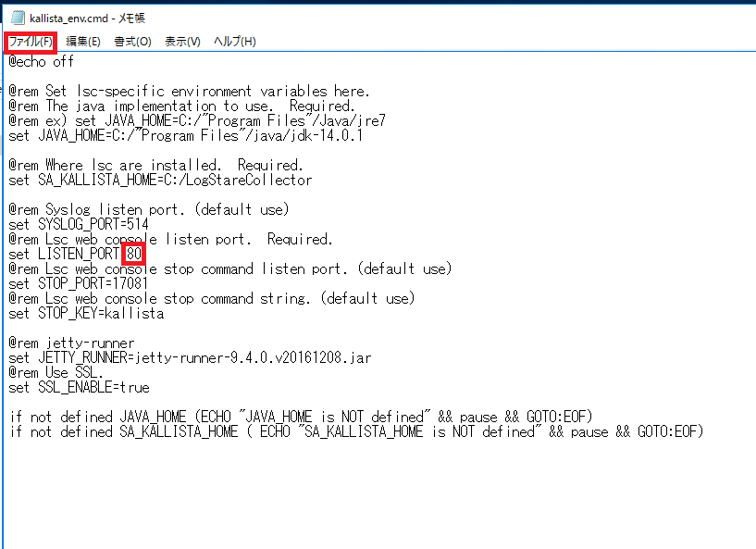Click the 'set STOP_KEY=kallista' line
The height and width of the screenshot is (549, 756).
pos(86,314)
